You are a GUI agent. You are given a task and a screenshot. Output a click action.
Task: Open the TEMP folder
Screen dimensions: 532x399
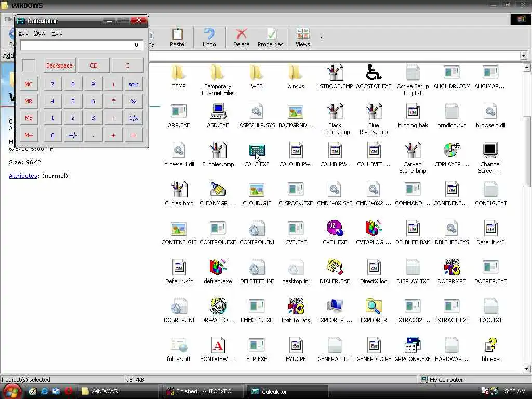(x=179, y=73)
